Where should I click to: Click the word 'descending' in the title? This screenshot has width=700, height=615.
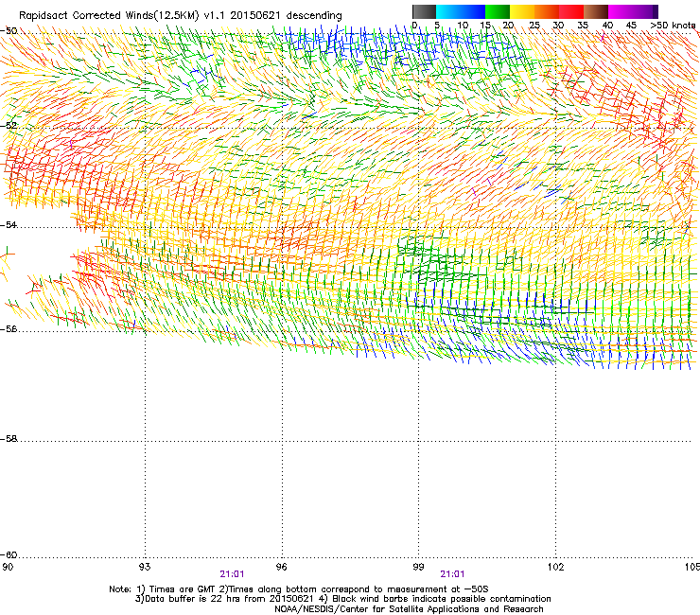tap(314, 16)
